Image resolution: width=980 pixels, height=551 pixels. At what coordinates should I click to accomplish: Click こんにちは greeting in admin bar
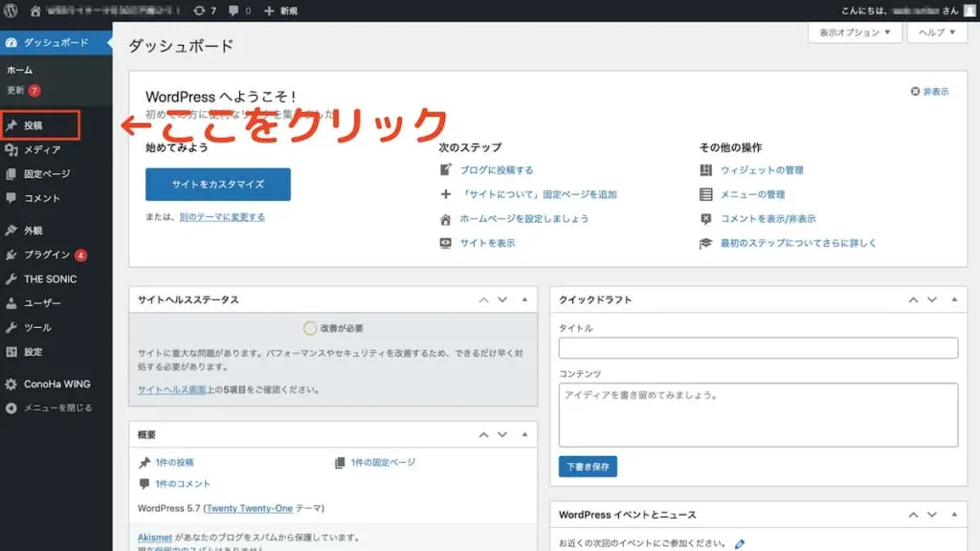(900, 11)
